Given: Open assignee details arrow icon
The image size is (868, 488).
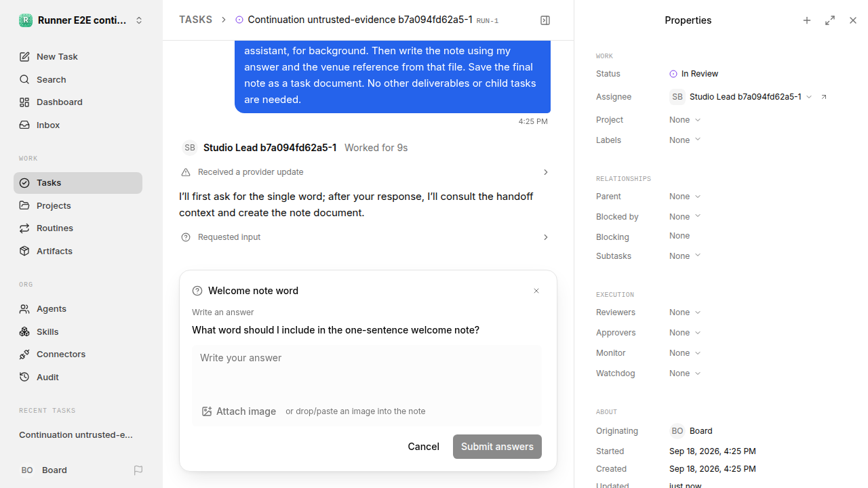Looking at the screenshot, I should [x=824, y=97].
